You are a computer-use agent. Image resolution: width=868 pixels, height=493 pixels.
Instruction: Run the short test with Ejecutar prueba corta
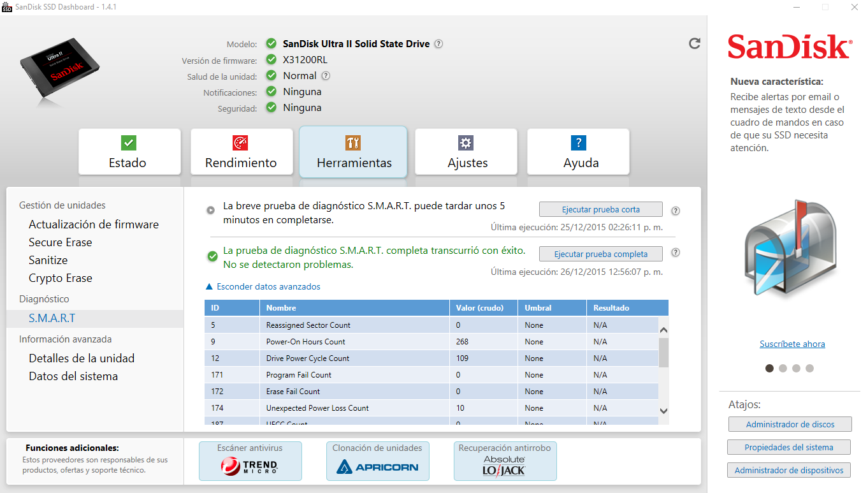click(600, 209)
